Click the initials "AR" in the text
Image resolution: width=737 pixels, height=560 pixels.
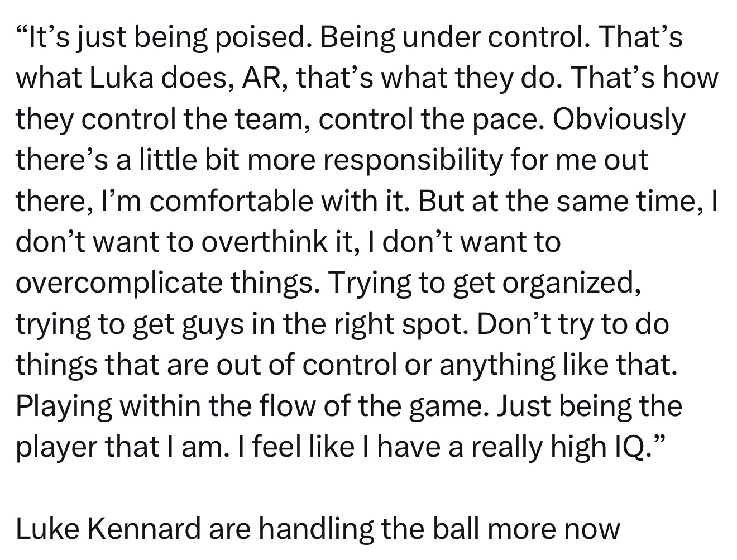(258, 79)
